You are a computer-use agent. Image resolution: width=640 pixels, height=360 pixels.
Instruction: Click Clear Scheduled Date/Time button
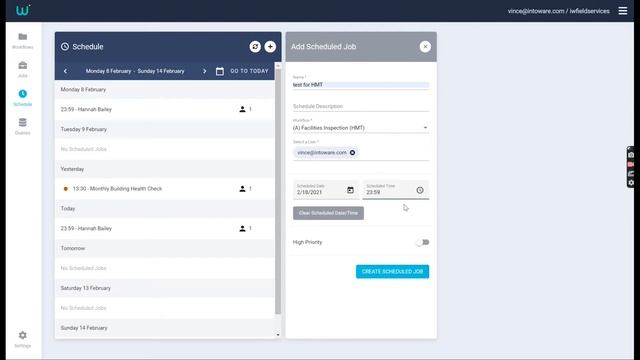point(328,213)
